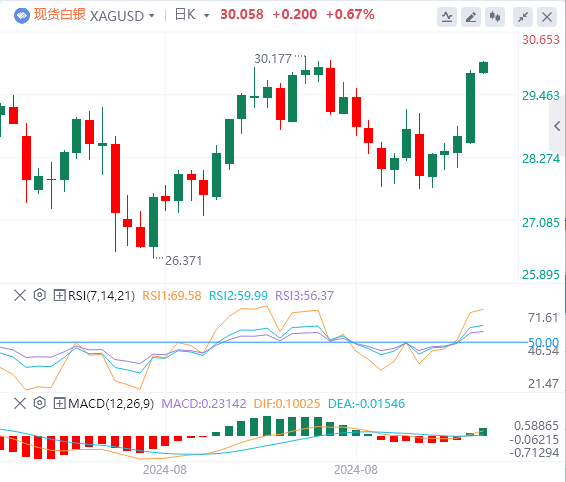Click the shrink fullscreen arrows icon
566x482 pixels.
[523, 17]
